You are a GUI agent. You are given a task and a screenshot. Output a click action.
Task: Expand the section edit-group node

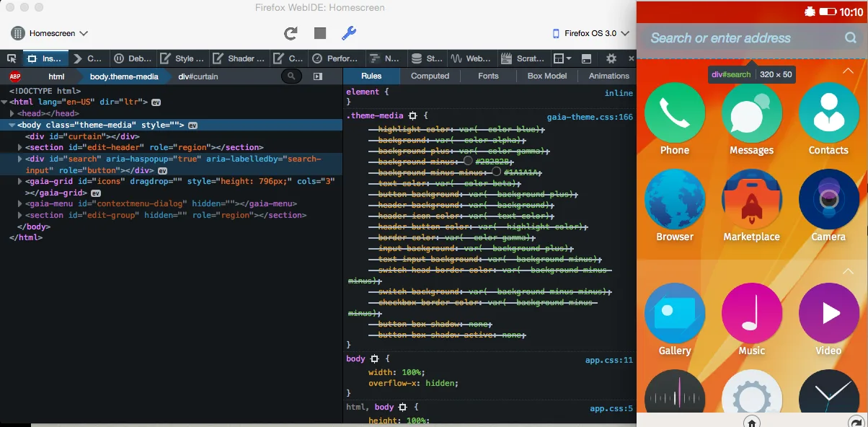coord(20,215)
